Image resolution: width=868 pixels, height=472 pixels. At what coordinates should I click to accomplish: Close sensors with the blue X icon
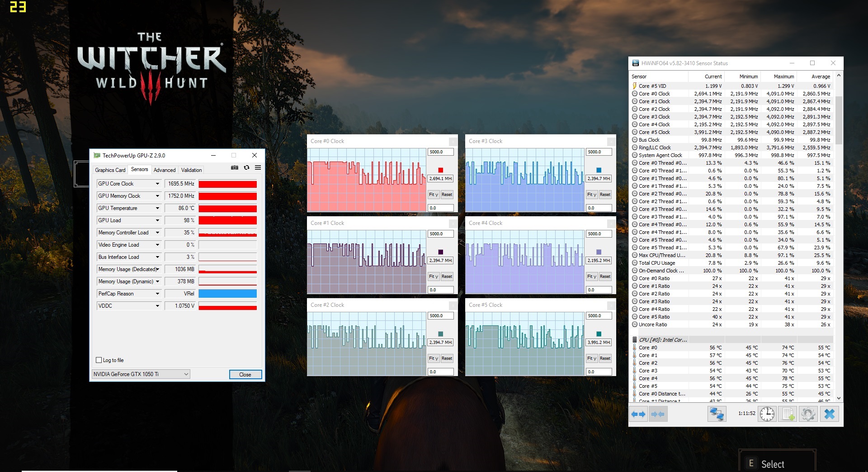tap(829, 414)
